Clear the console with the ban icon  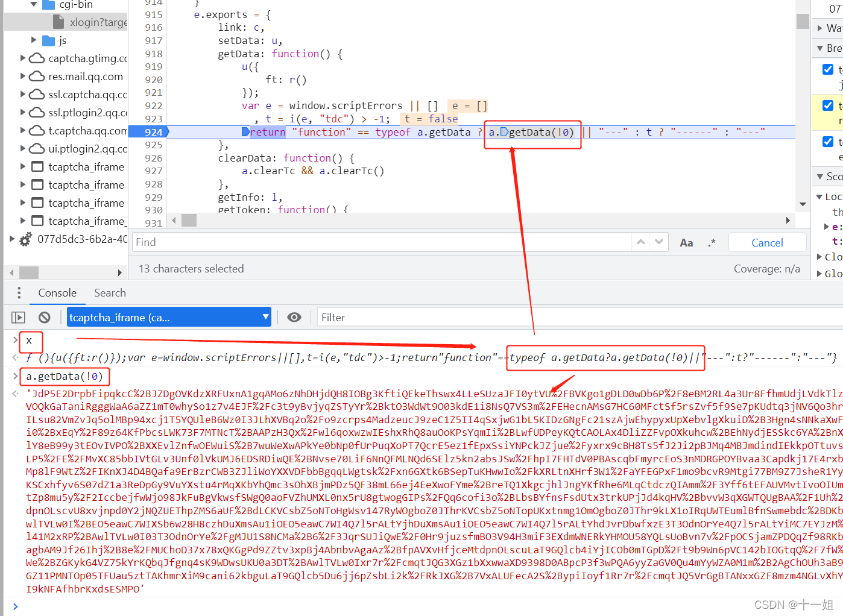(44, 317)
